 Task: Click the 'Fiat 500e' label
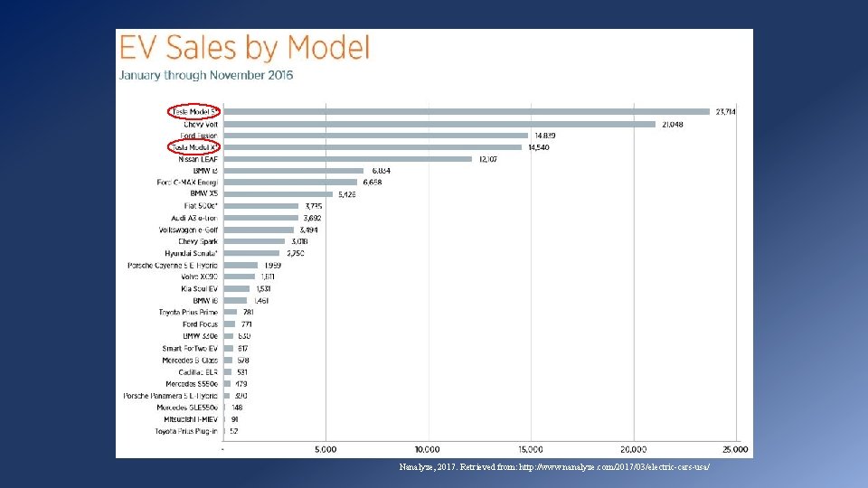[x=201, y=206]
